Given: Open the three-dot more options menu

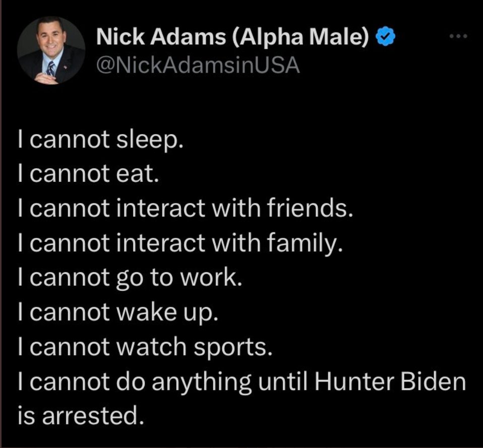Looking at the screenshot, I should coord(458,36).
